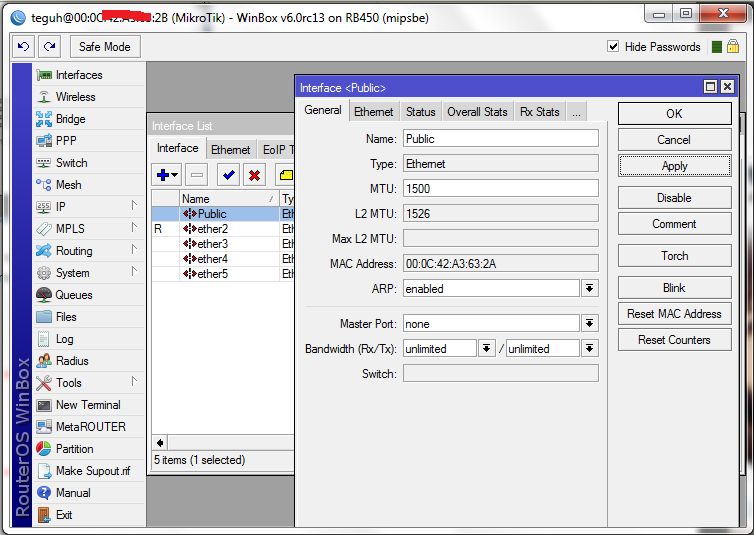
Task: Disable interface with red X icon
Action: (254, 175)
